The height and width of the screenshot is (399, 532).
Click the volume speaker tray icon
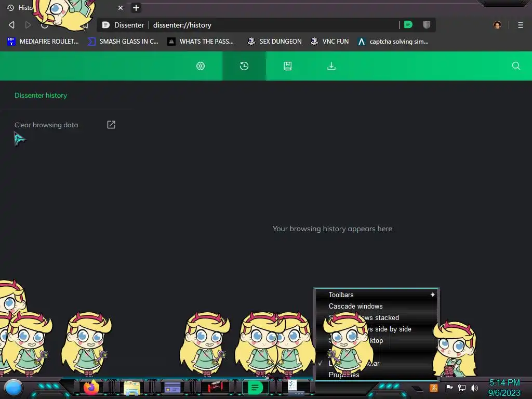click(474, 388)
